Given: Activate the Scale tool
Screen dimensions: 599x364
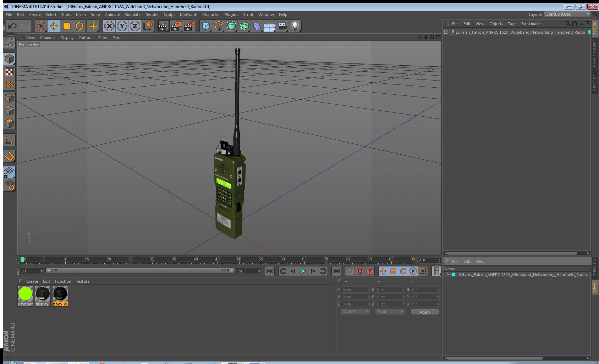Looking at the screenshot, I should [67, 26].
